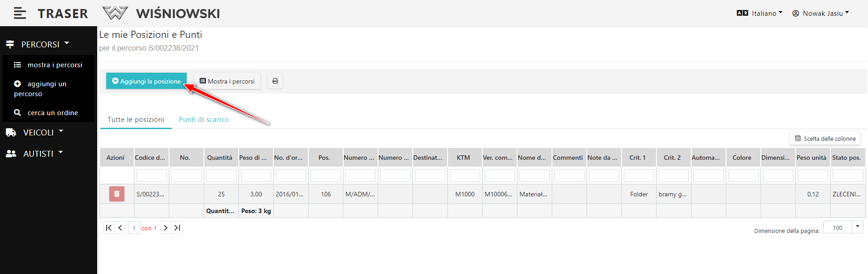Select the Tutte le posizioni tab
This screenshot has height=274, width=868.
[x=136, y=120]
